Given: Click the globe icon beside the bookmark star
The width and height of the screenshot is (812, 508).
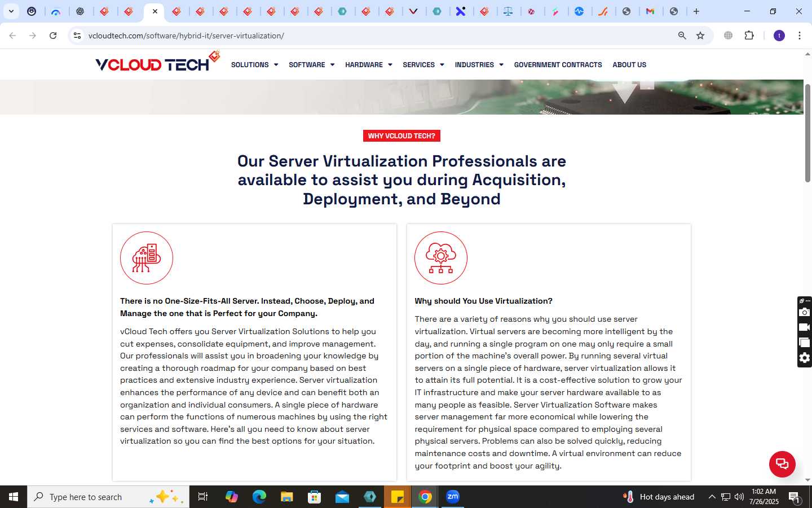Looking at the screenshot, I should click(729, 36).
